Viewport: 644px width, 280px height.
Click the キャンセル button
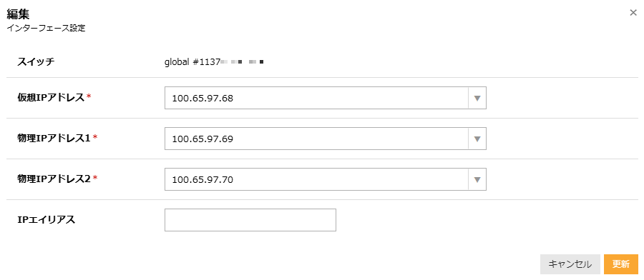(x=570, y=264)
